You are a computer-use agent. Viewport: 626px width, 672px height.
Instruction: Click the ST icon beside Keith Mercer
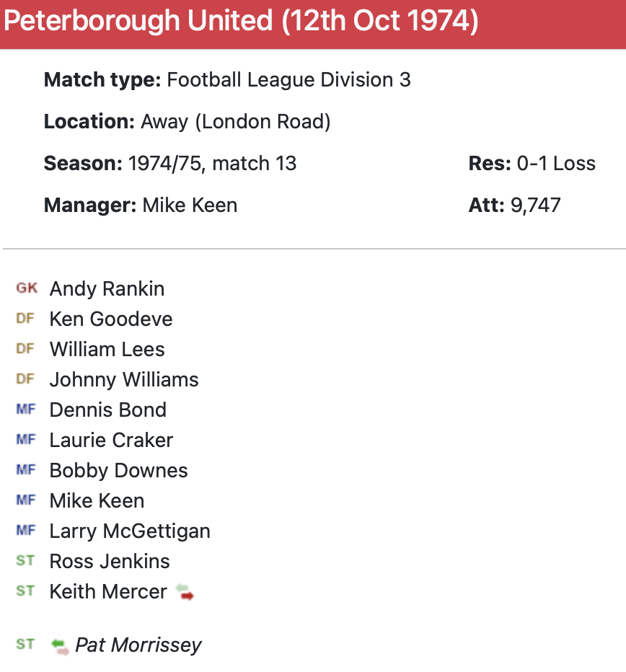(25, 591)
